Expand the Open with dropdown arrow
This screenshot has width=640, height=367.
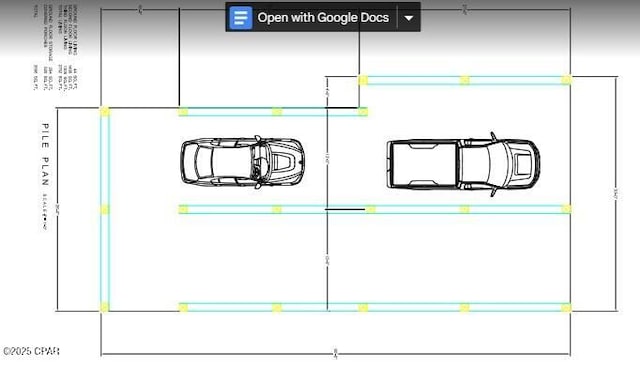[x=409, y=18]
